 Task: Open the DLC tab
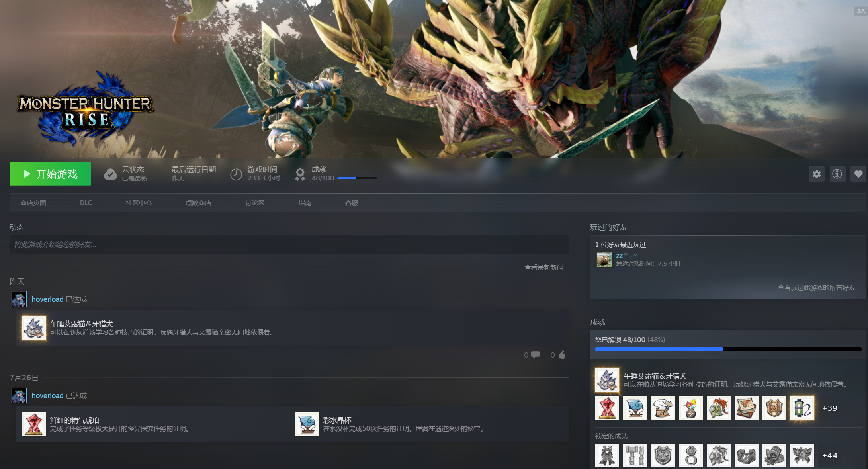[86, 203]
